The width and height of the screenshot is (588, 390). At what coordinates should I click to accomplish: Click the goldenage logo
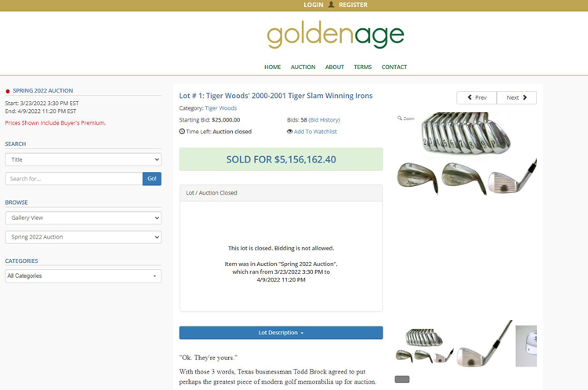[336, 35]
